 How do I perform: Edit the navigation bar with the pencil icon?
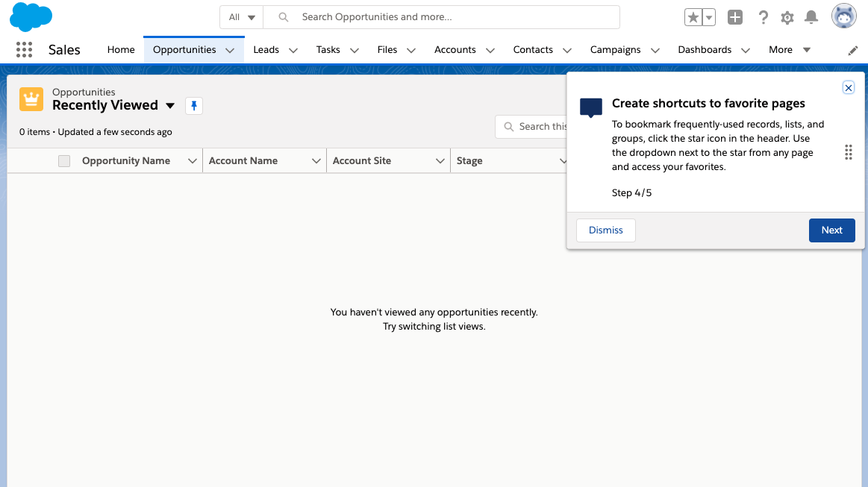[x=852, y=49]
